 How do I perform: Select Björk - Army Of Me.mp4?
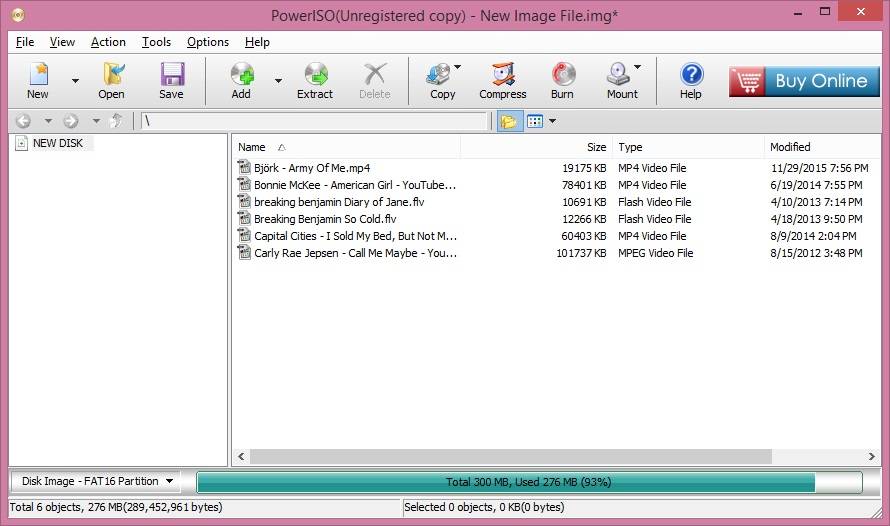point(312,168)
